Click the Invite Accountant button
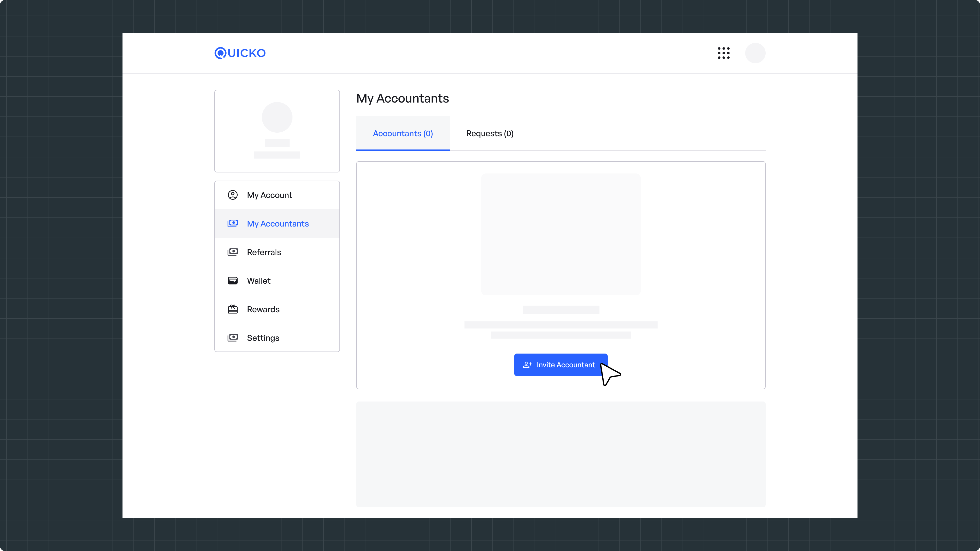The height and width of the screenshot is (551, 980). tap(561, 365)
